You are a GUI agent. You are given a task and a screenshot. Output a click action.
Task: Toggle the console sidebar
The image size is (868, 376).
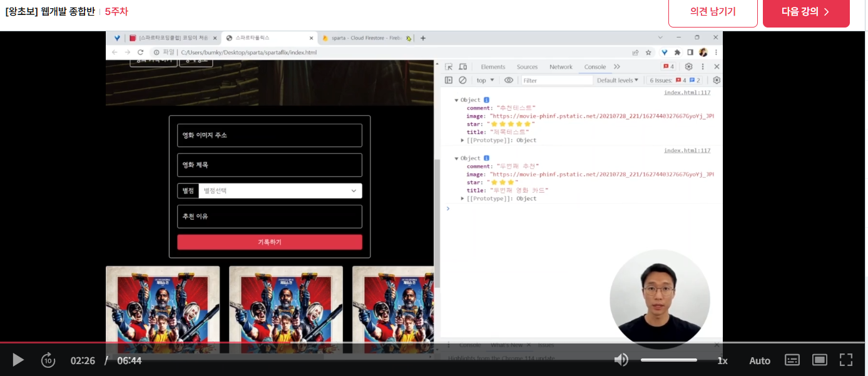tap(449, 80)
